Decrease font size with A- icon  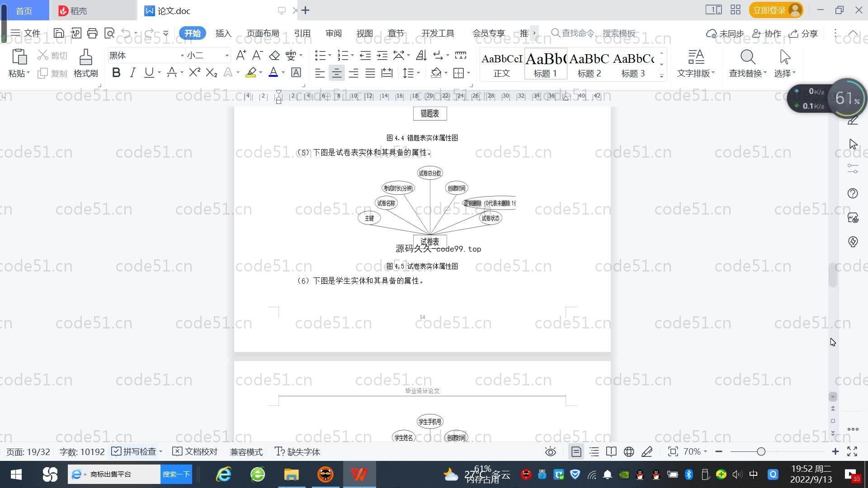257,55
